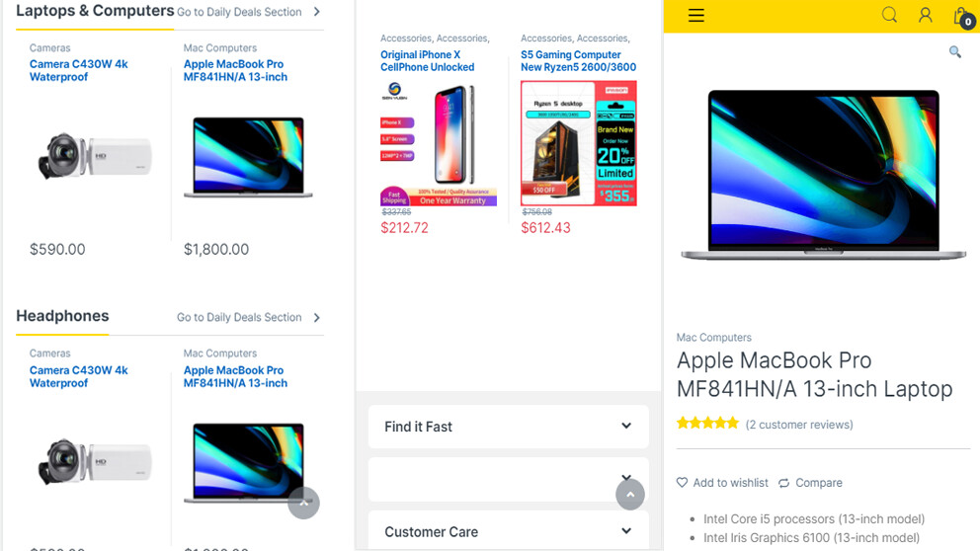Expand the Customer Care section

pos(626,531)
